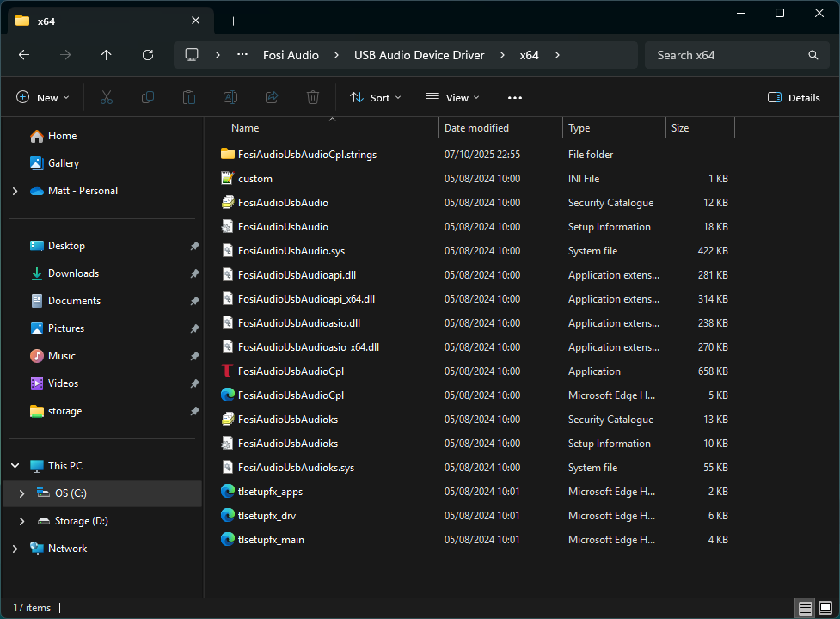Screen dimensions: 840x619
Task: Add a new tab with plus button
Action: click(x=233, y=21)
